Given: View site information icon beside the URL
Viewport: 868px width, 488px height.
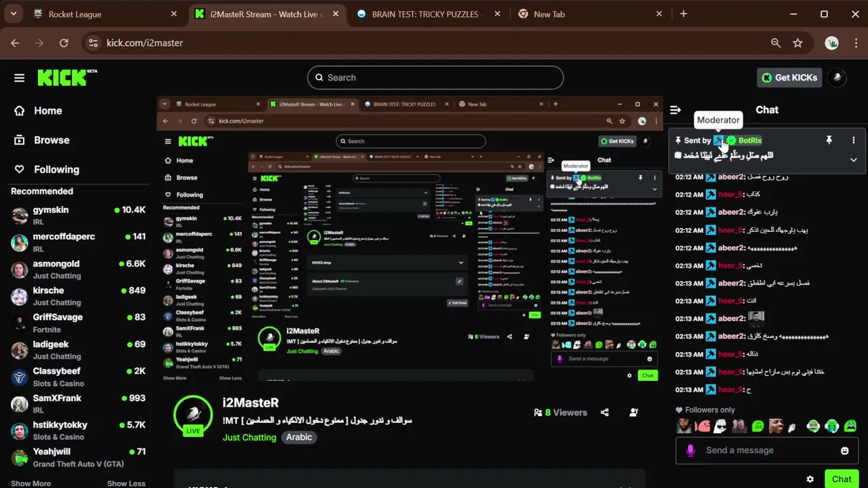Looking at the screenshot, I should tap(94, 43).
